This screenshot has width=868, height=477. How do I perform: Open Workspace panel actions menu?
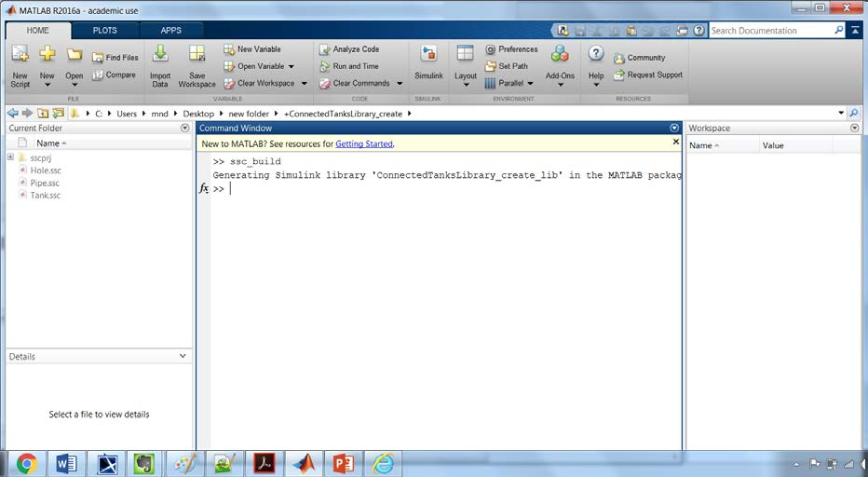point(855,128)
